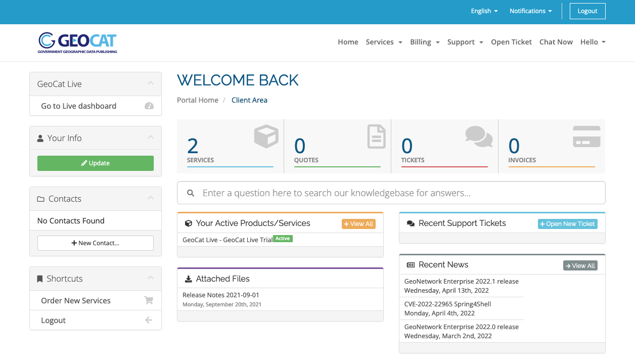Open the Portal Home breadcrumb
This screenshot has height=364, width=635.
[x=198, y=100]
